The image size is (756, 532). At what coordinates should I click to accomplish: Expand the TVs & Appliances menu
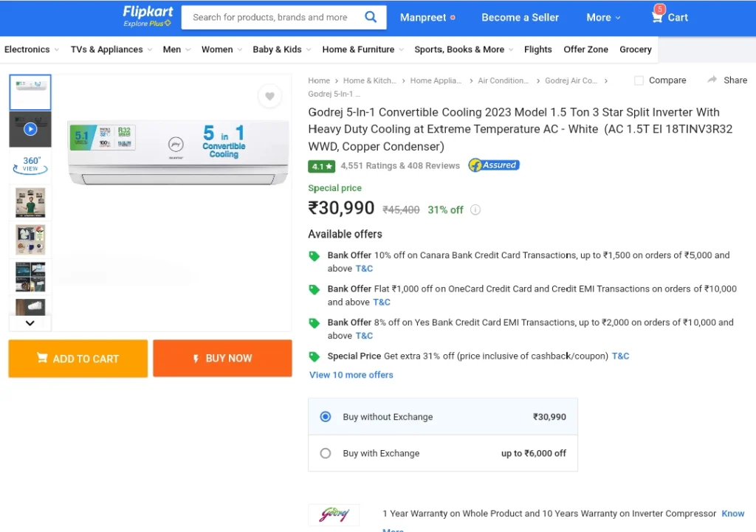click(x=111, y=49)
